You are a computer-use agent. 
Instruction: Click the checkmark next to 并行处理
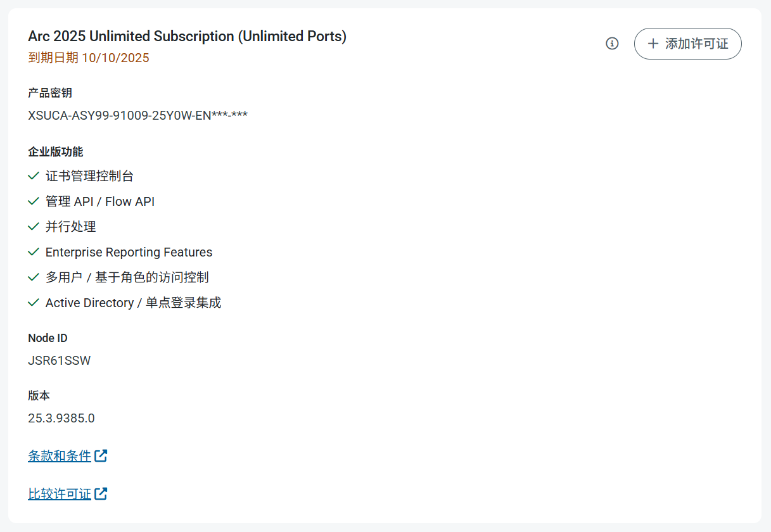click(34, 227)
